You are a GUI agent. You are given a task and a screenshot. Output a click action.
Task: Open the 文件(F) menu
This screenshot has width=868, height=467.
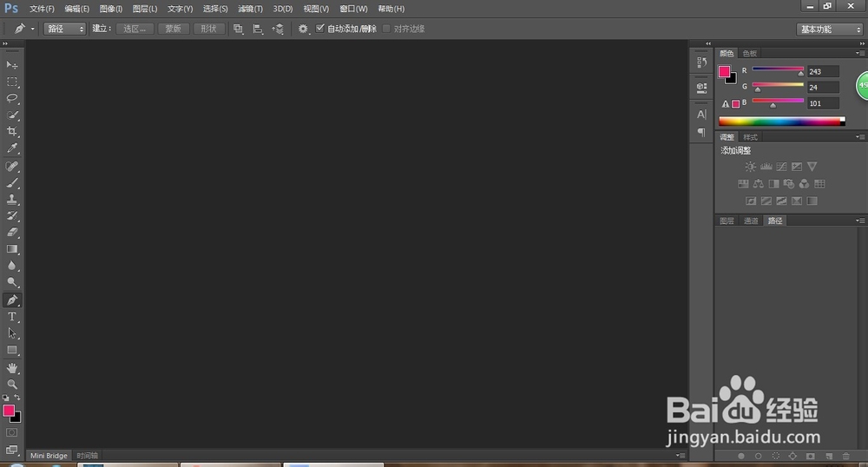pos(42,9)
